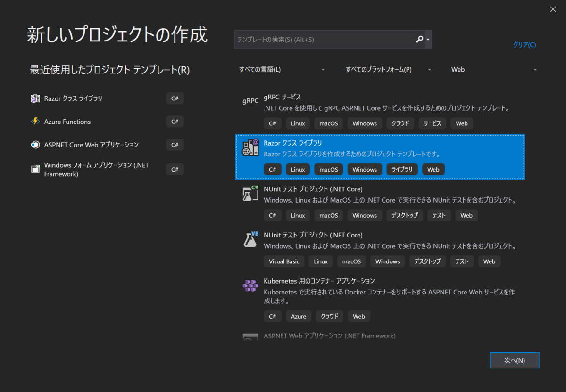Click the Windows フォーム アプリケーション icon

coord(35,168)
